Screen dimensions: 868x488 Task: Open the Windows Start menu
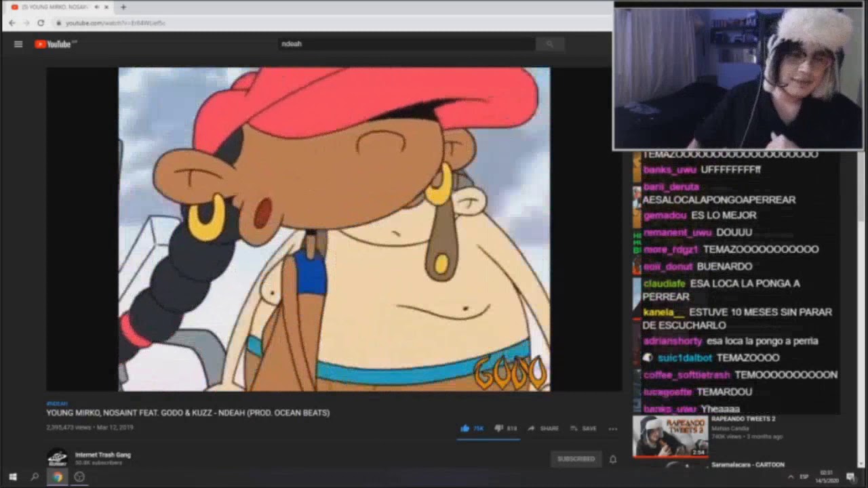[x=12, y=477]
